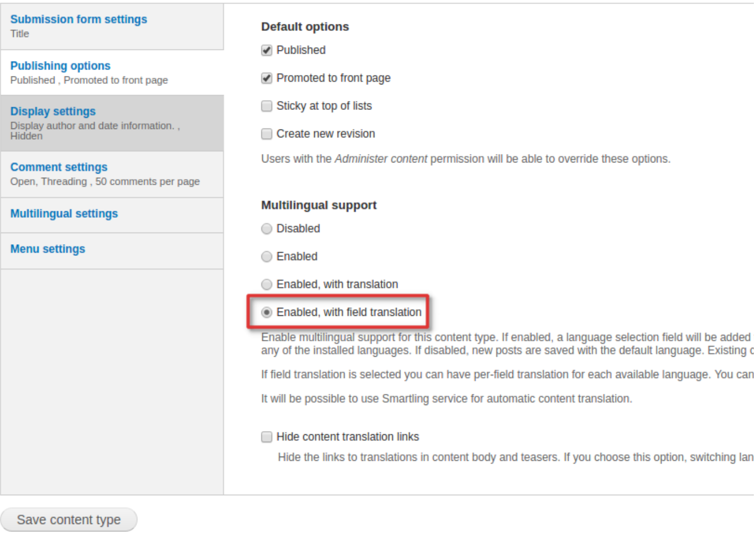Click the Create new revision label
The height and width of the screenshot is (533, 756).
point(325,134)
